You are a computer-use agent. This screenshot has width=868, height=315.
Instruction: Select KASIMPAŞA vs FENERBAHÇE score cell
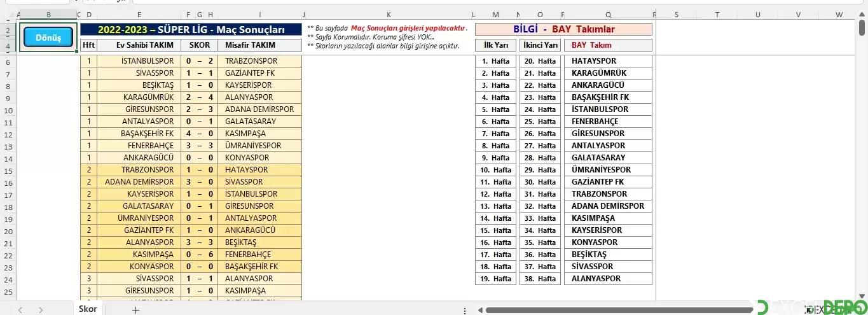(x=199, y=255)
